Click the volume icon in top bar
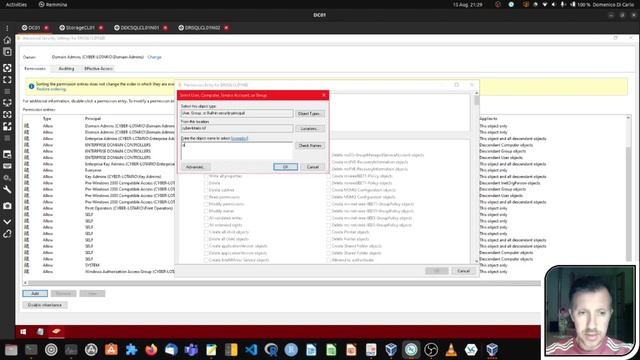Viewport: 640px width, 360px height. point(553,4)
